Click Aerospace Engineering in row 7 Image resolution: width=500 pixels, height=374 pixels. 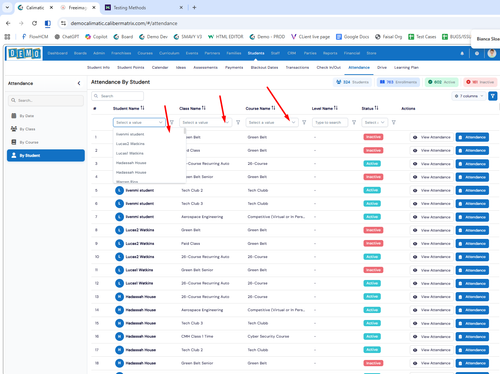tap(202, 217)
